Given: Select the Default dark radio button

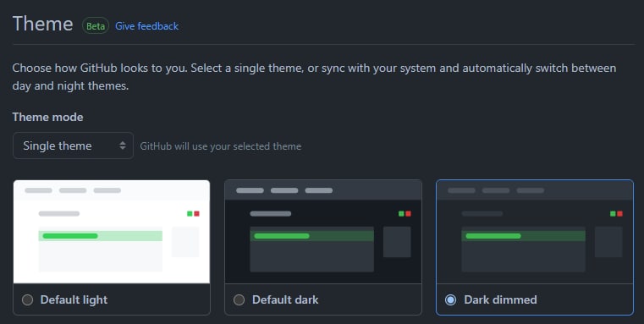Looking at the screenshot, I should (239, 299).
